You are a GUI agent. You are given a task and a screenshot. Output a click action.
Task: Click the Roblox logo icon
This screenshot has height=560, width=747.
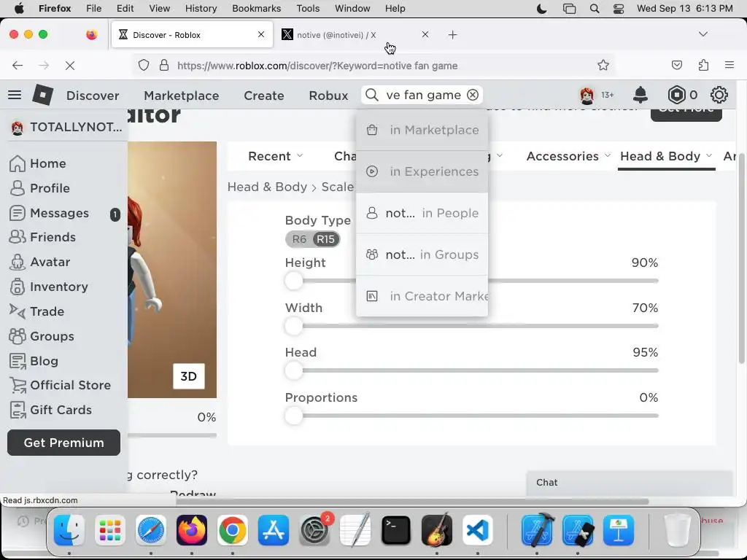tap(42, 95)
